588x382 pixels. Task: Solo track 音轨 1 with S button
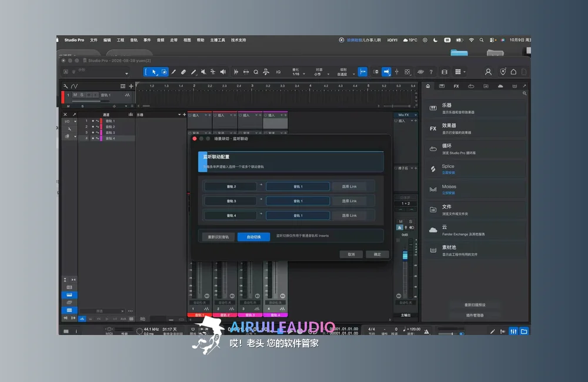click(82, 95)
